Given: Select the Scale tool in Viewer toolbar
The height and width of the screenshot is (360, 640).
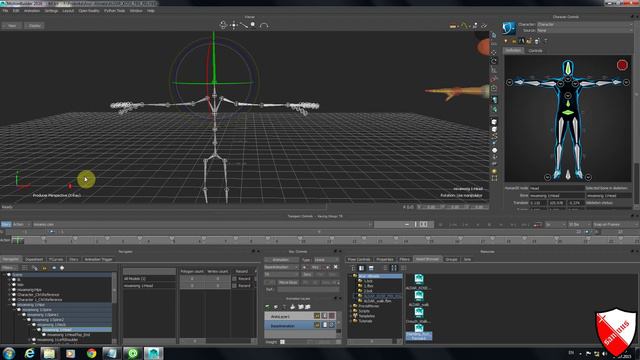Looking at the screenshot, I should pos(244,25).
